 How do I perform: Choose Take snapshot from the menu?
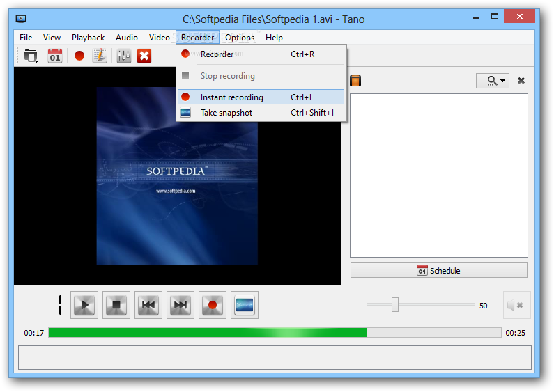261,113
